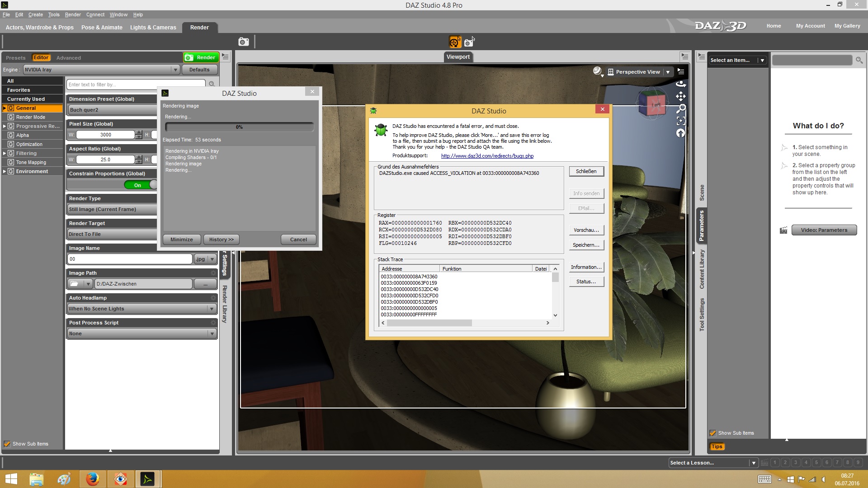The height and width of the screenshot is (488, 868).
Task: Expand the Environment property group
Action: [5, 171]
